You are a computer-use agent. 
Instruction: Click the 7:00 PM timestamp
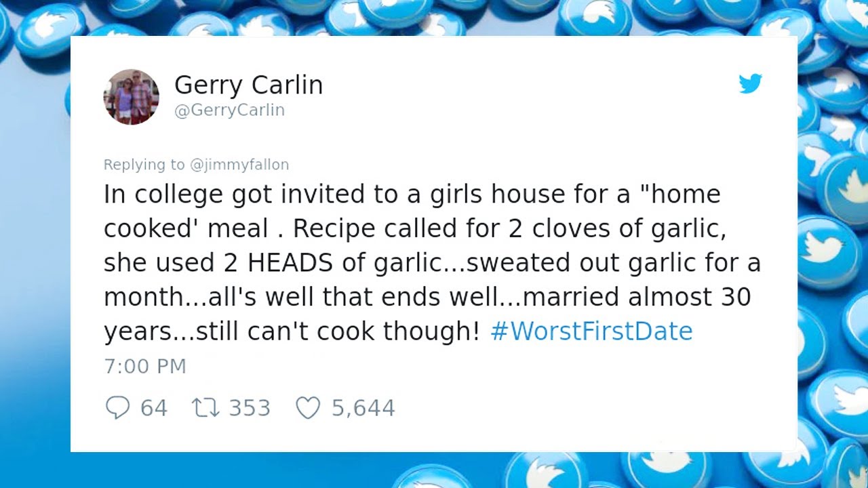[x=144, y=366]
